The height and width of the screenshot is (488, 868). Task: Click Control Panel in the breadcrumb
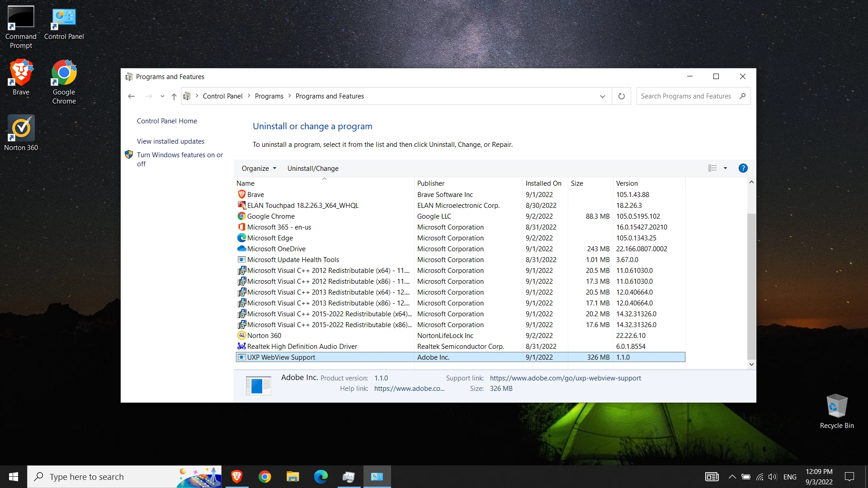(x=222, y=96)
